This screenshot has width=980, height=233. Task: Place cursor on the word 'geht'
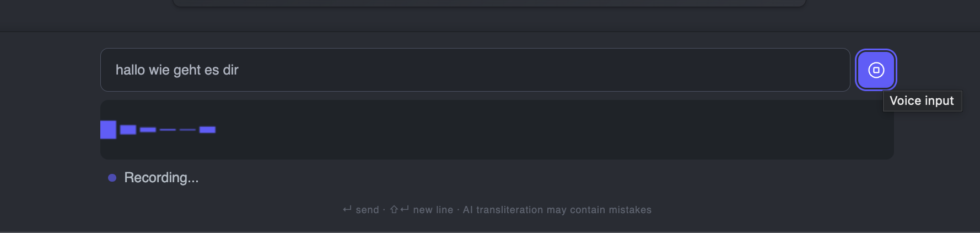[187, 70]
